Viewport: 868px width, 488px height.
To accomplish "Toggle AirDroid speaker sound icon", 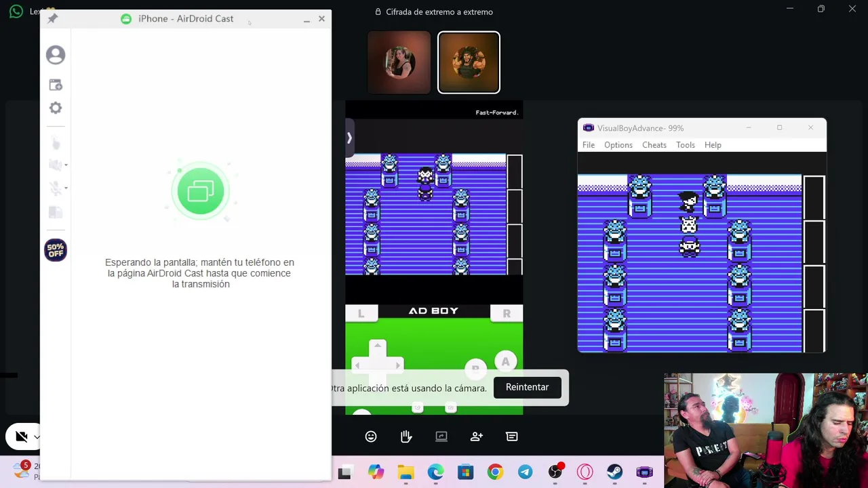I will click(x=54, y=165).
